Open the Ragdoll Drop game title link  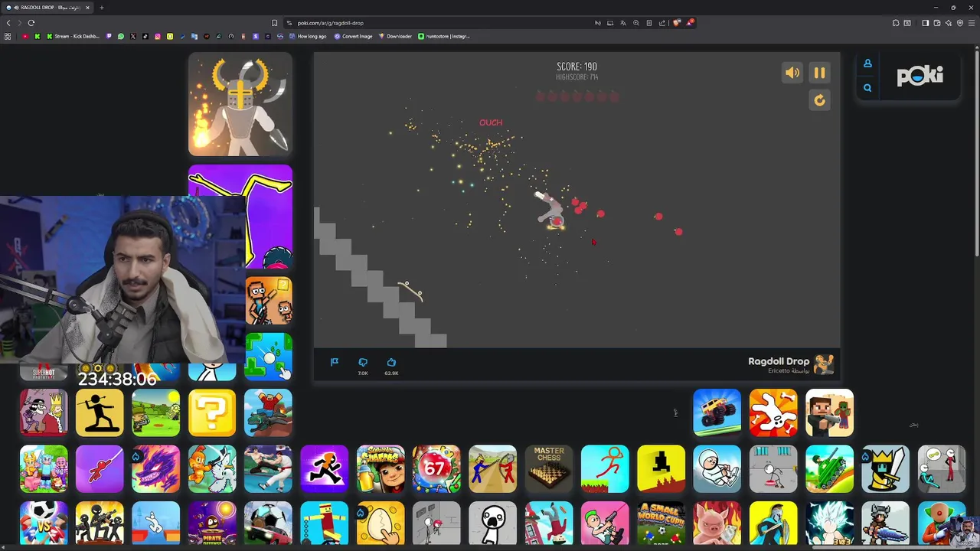[x=779, y=361]
